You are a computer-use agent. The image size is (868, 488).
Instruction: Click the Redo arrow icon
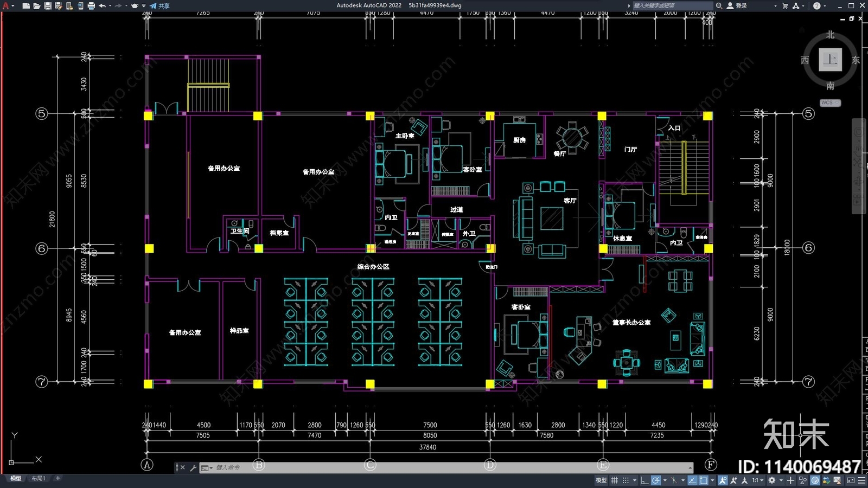click(119, 5)
